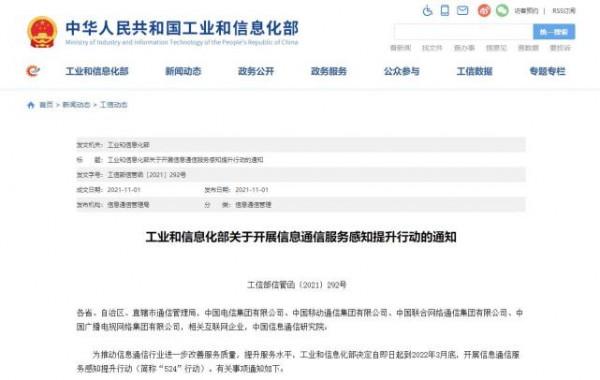Open the green WeChat icon

[502, 10]
